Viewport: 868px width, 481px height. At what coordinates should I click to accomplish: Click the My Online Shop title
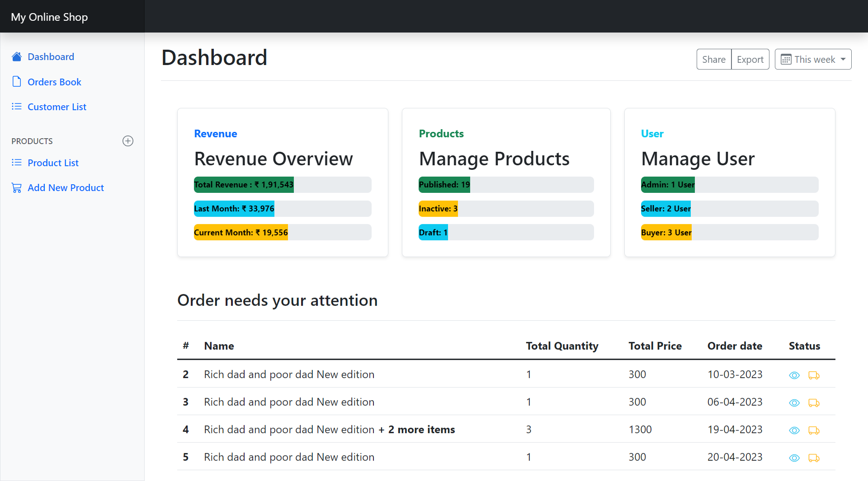click(x=49, y=17)
